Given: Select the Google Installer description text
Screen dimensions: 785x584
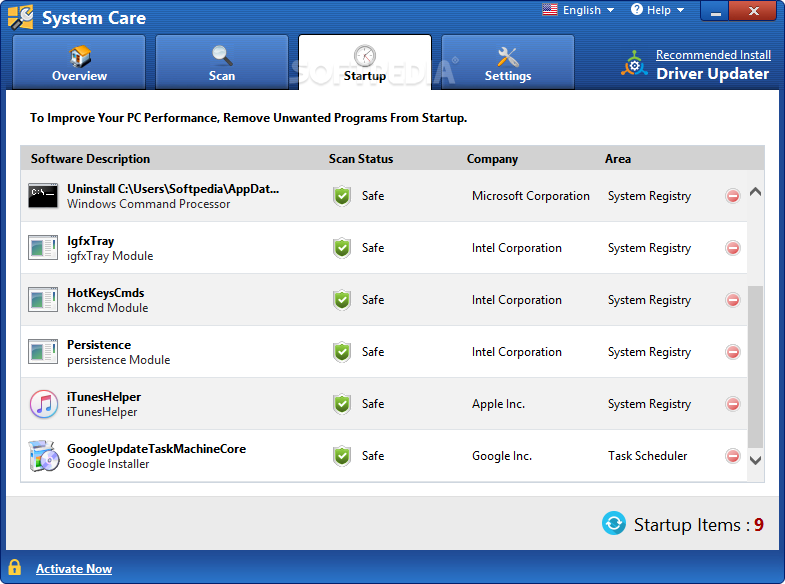Looking at the screenshot, I should pos(108,464).
